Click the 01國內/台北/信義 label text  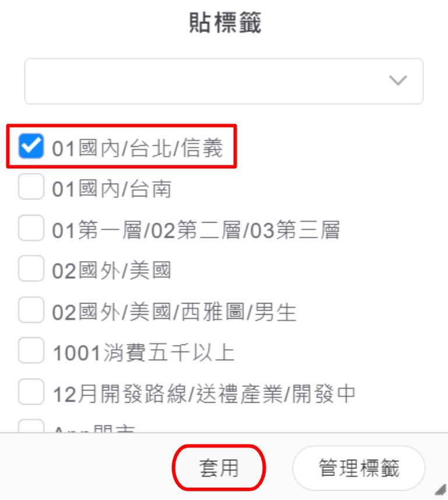(137, 148)
